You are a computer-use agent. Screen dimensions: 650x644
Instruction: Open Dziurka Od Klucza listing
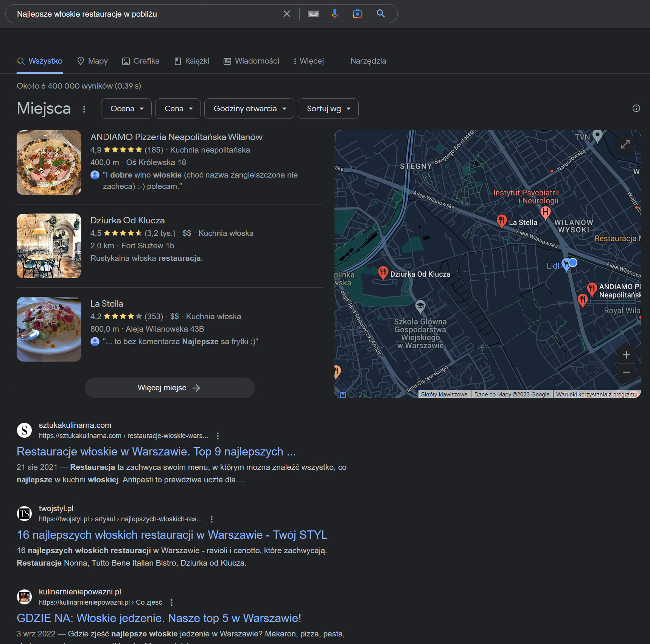[x=128, y=220]
